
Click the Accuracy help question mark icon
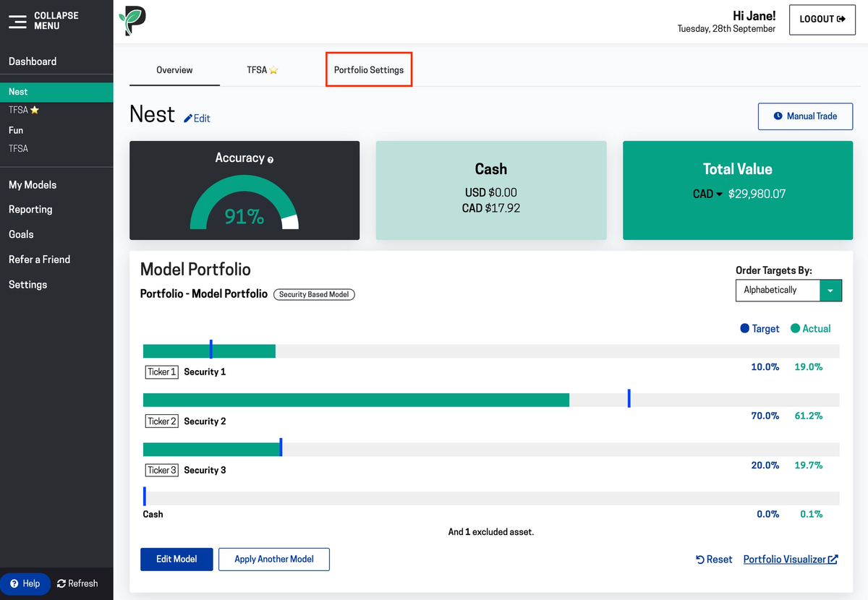coord(271,160)
